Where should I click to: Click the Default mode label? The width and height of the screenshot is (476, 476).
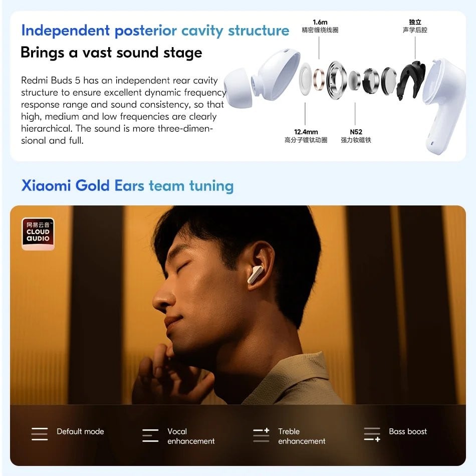[81, 431]
